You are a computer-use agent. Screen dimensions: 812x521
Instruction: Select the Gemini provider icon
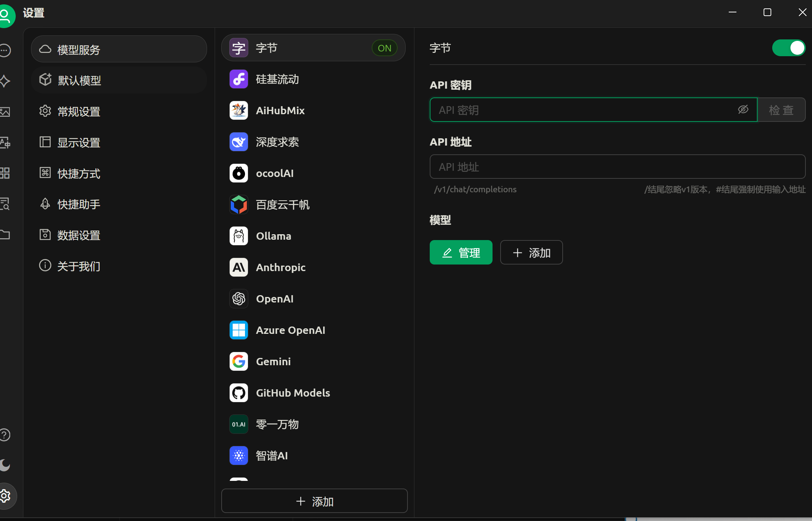point(239,362)
